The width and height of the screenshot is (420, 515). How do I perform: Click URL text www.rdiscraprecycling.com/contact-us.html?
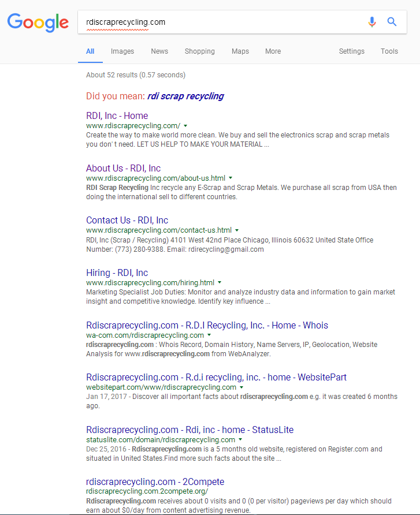coord(159,230)
